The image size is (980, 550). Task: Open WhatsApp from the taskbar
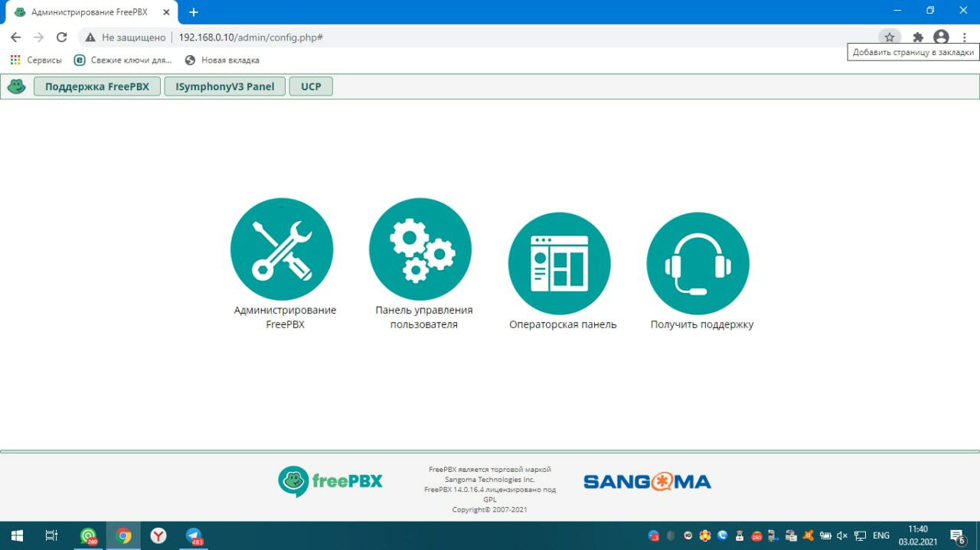[88, 535]
